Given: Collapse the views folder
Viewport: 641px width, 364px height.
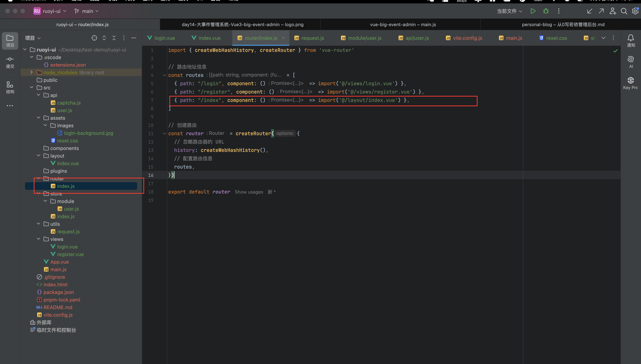Looking at the screenshot, I should pyautogui.click(x=38, y=239).
